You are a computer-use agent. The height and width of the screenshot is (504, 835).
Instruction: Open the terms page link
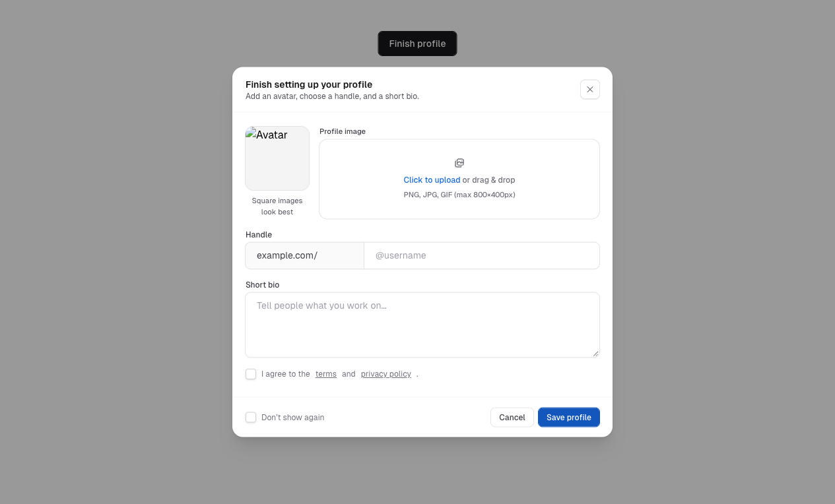325,373
